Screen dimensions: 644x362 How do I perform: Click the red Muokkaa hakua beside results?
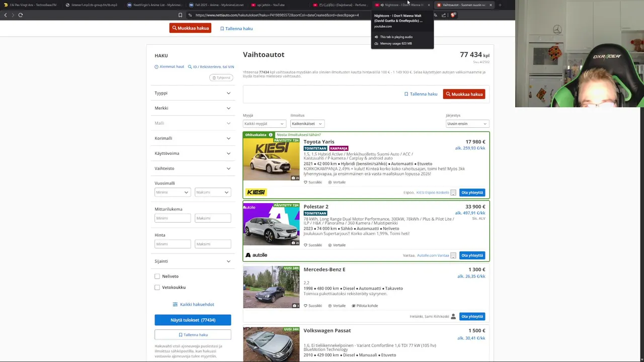[x=464, y=94]
